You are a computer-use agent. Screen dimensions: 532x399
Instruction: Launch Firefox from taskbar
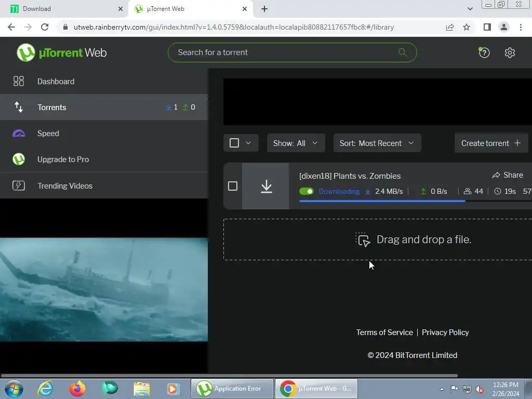77,389
